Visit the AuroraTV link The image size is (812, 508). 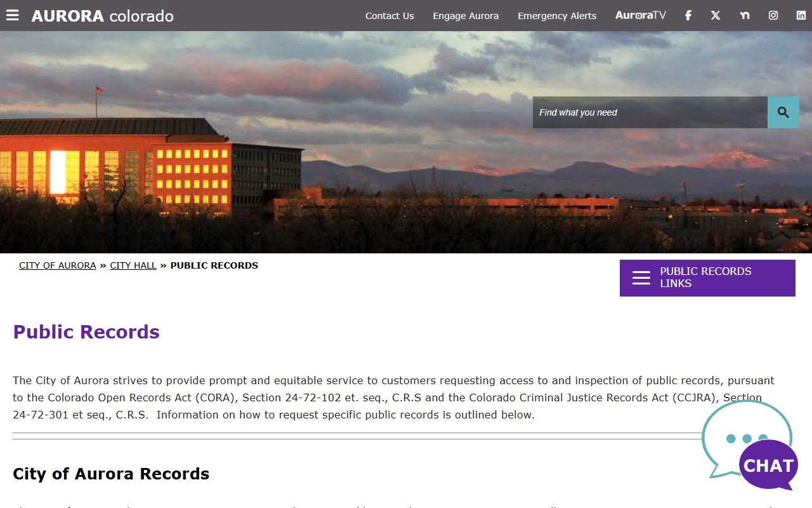click(x=641, y=15)
